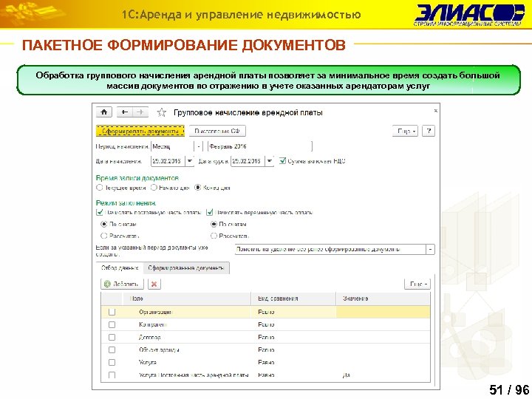Toggle Начислять постоянную часть оплаты checkbox

click(x=100, y=212)
